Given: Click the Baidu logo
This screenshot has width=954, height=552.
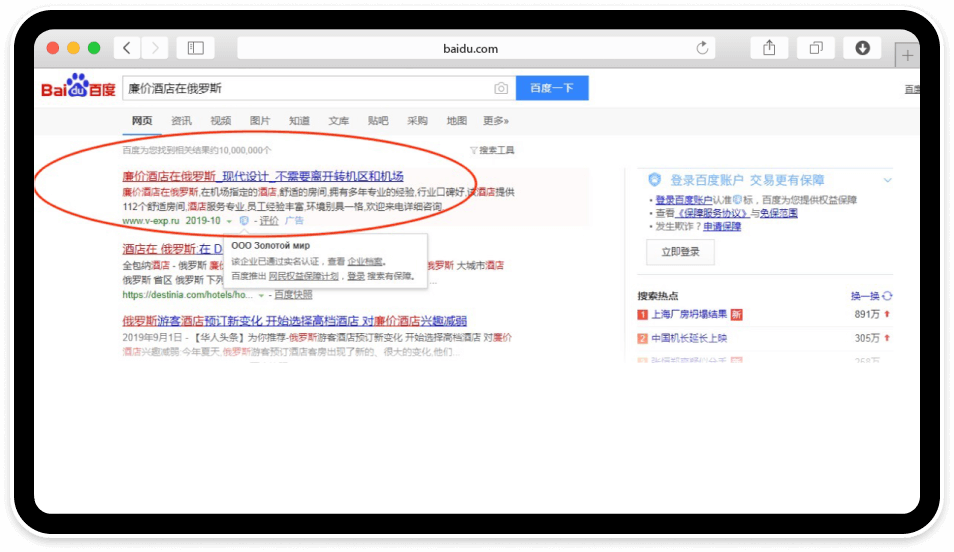Looking at the screenshot, I should click(x=78, y=86).
